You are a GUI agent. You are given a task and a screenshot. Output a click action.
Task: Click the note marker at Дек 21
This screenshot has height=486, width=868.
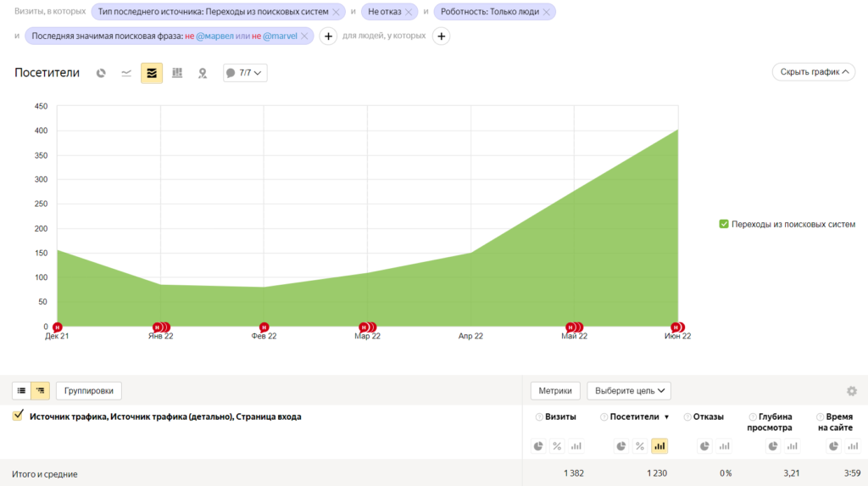pos(57,327)
